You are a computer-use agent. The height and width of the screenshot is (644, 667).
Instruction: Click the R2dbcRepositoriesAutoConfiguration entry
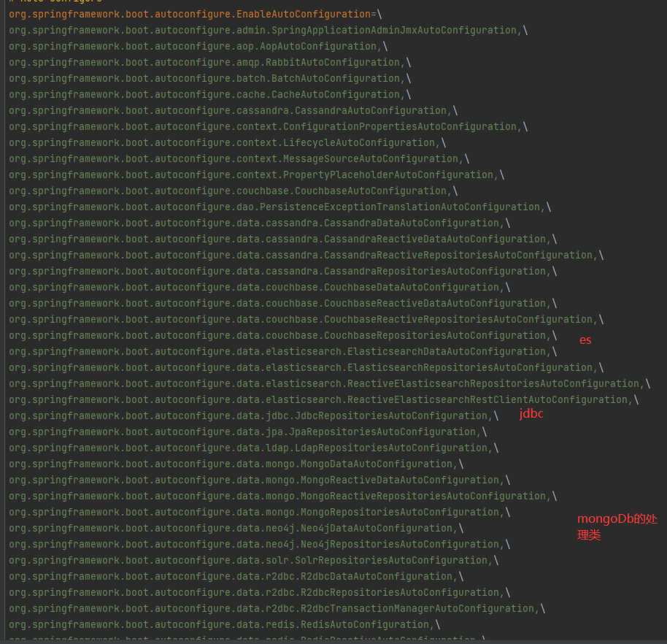(260, 594)
